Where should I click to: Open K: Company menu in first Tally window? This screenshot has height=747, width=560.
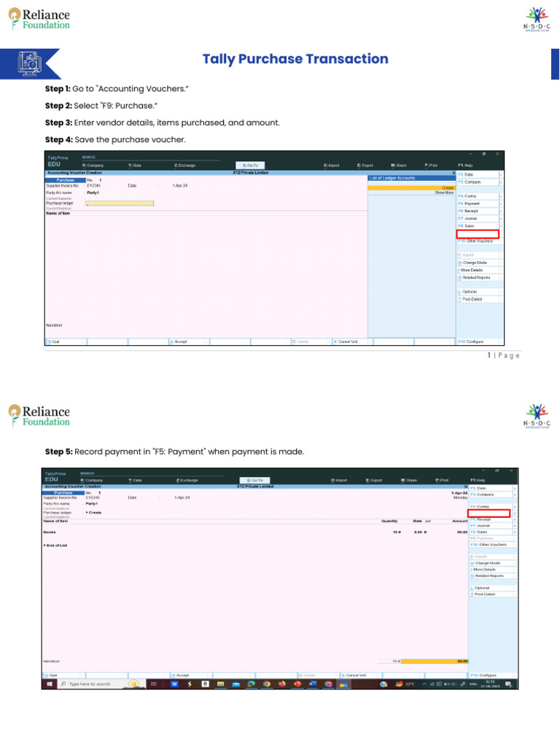pos(93,166)
